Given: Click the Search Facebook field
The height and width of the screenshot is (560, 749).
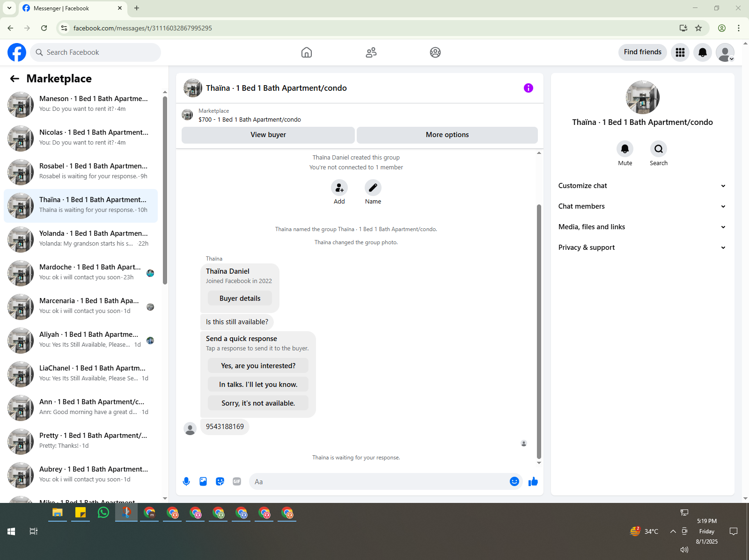Looking at the screenshot, I should (x=95, y=52).
